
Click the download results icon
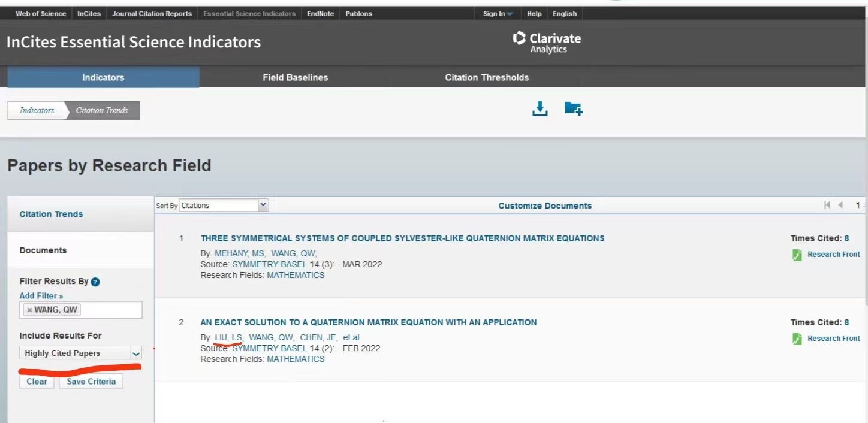click(540, 109)
